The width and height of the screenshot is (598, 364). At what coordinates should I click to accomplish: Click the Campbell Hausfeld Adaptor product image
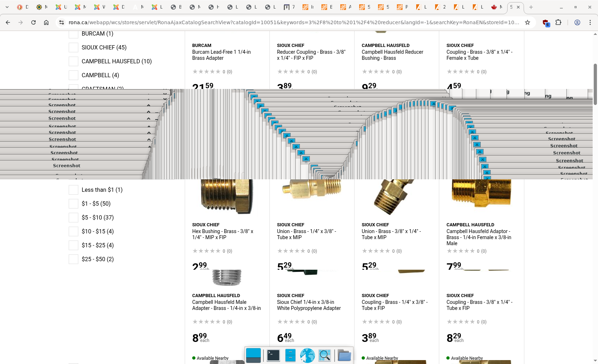(481, 193)
